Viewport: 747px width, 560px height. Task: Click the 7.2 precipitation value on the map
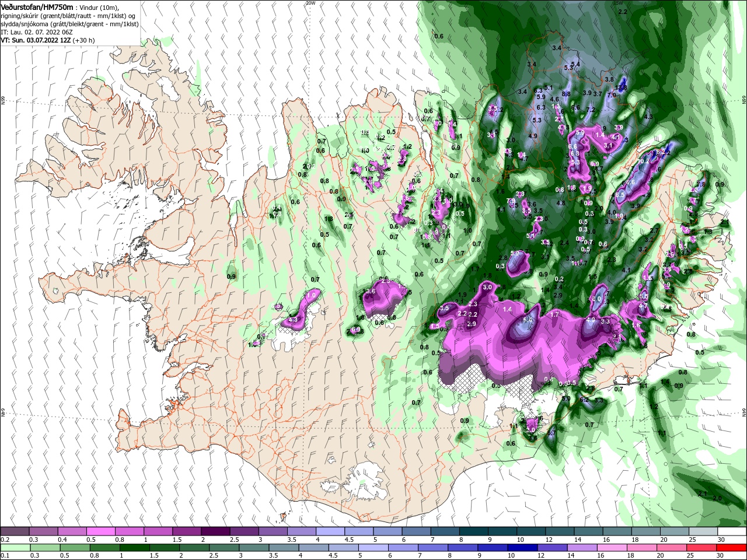(x=590, y=110)
